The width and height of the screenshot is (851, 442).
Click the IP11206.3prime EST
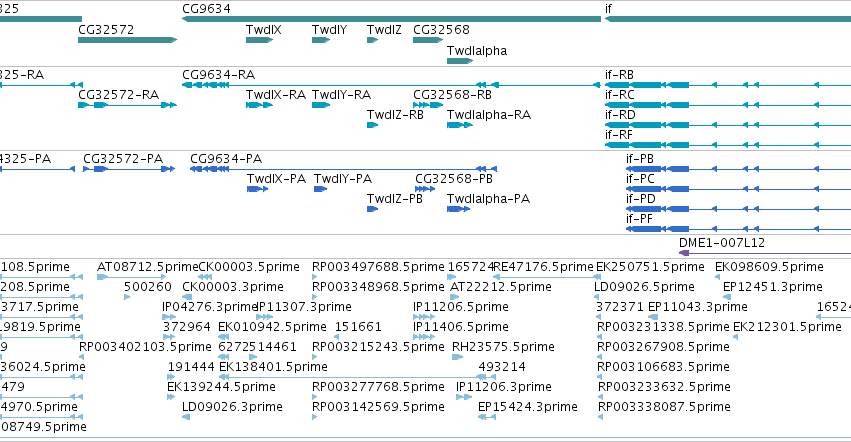click(464, 397)
